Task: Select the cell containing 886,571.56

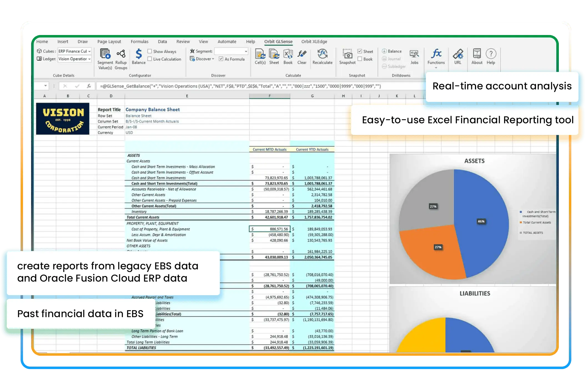Action: click(270, 229)
